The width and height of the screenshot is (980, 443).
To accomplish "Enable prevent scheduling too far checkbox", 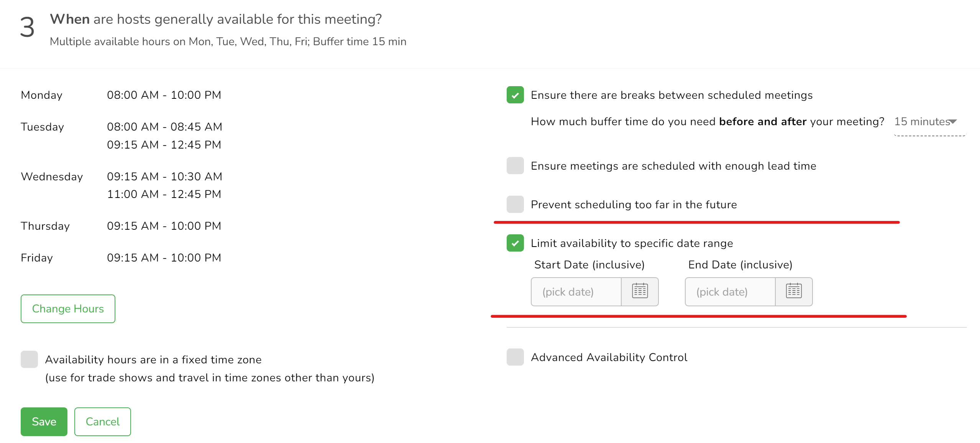I will click(515, 204).
